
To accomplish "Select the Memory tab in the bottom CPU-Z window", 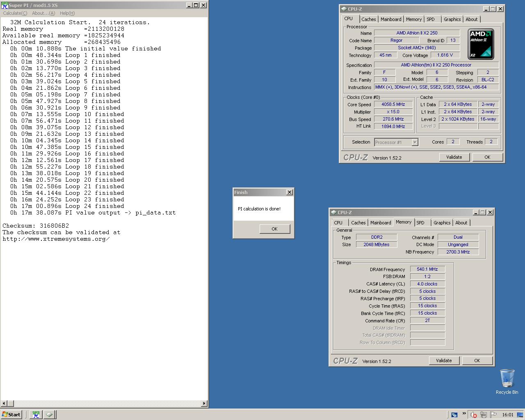I will pos(404,222).
